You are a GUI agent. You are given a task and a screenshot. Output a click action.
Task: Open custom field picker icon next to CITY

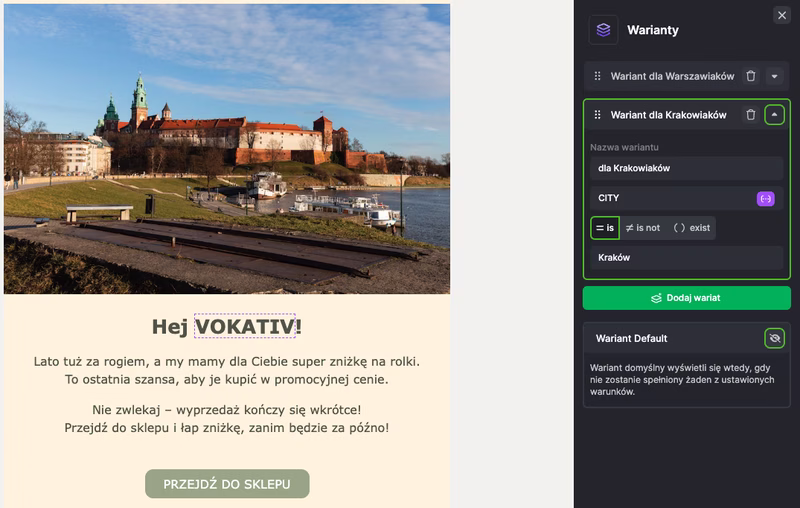point(765,198)
